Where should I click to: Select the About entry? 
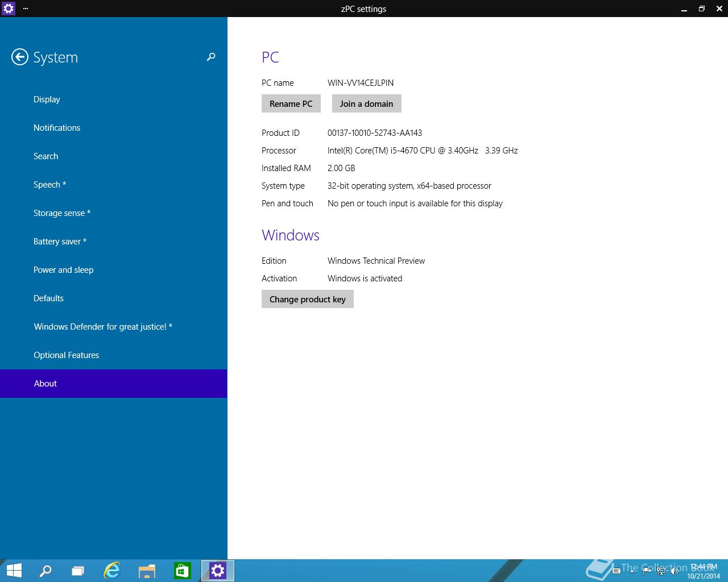click(x=114, y=384)
